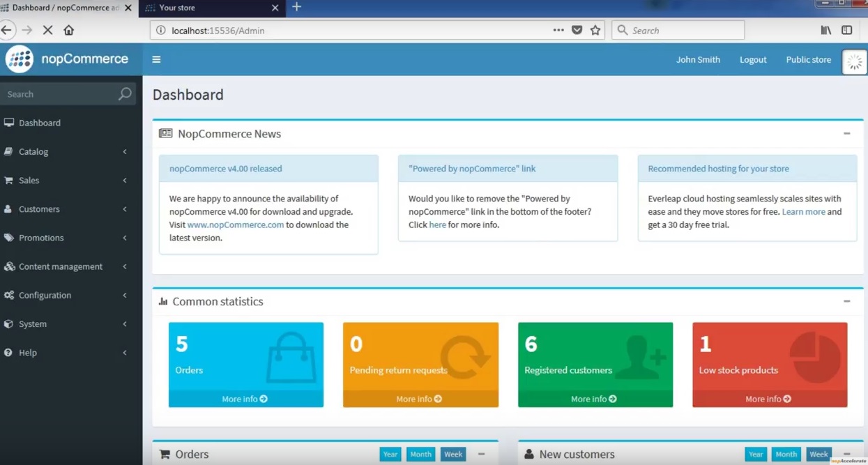Collapse the NopCommerce News panel
This screenshot has width=868, height=465.
(x=846, y=133)
